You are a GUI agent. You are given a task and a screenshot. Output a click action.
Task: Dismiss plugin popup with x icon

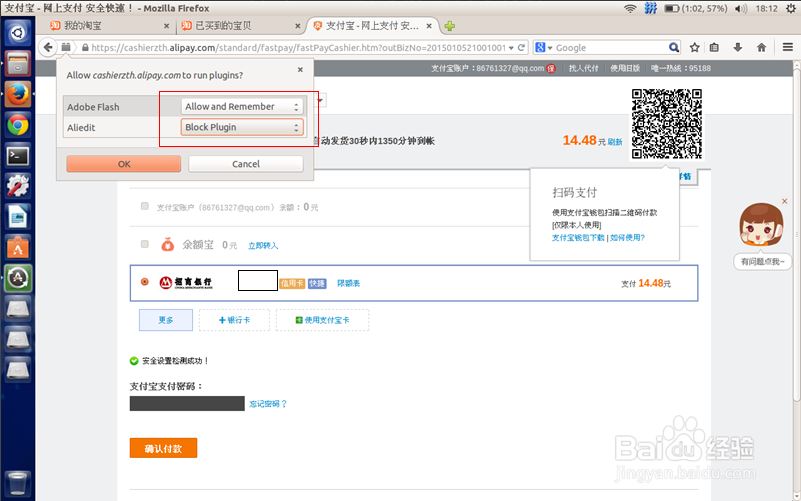(300, 69)
